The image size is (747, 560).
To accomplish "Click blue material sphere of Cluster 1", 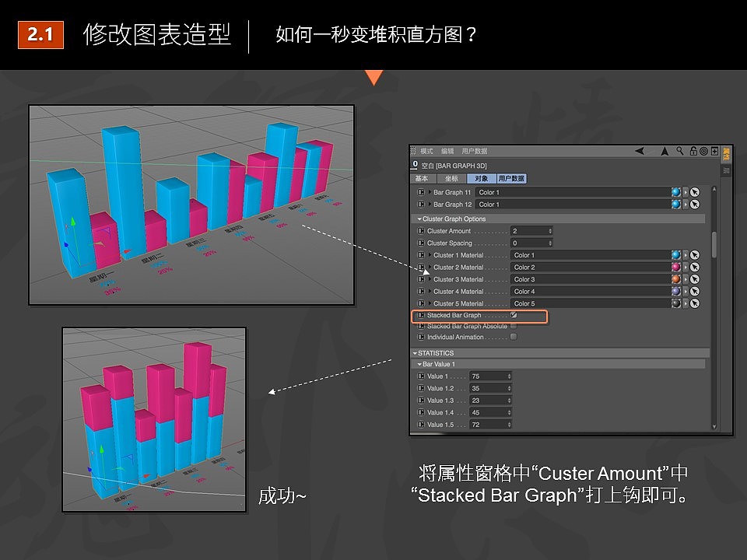I will pyautogui.click(x=675, y=255).
